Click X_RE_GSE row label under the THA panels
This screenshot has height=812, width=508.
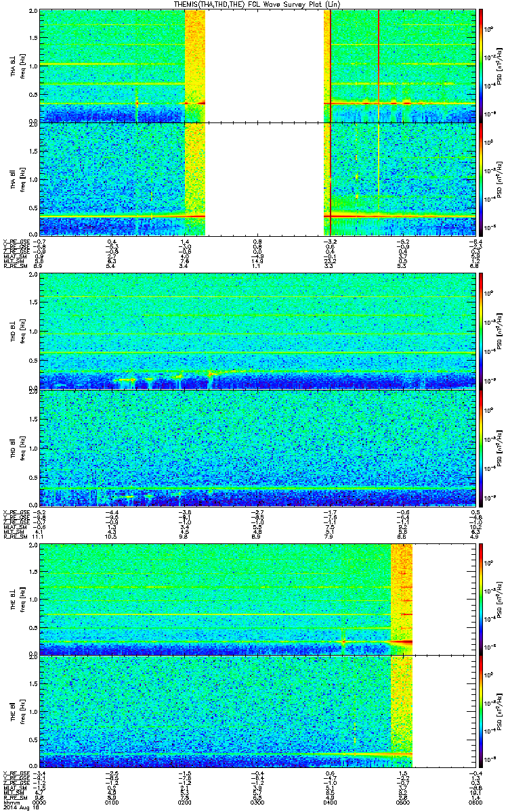point(16,242)
